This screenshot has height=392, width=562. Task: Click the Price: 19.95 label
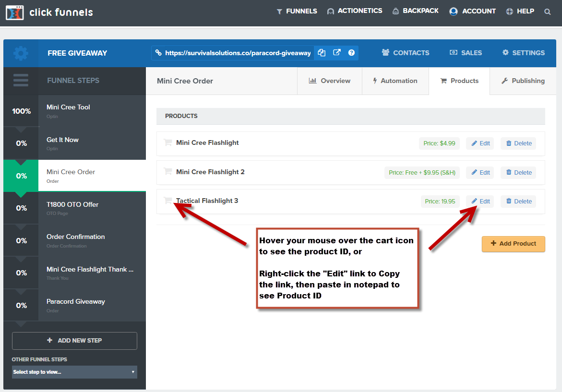pos(440,202)
